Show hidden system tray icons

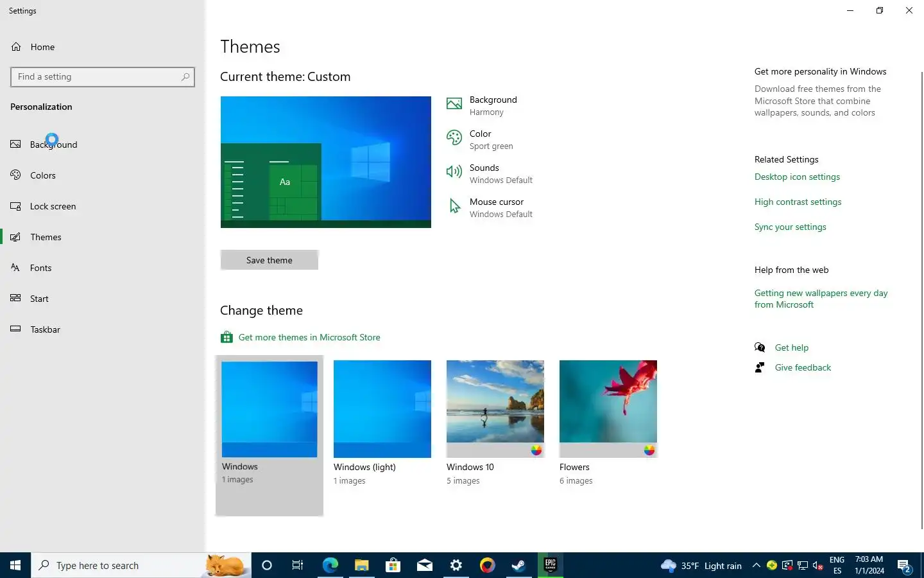coord(756,565)
